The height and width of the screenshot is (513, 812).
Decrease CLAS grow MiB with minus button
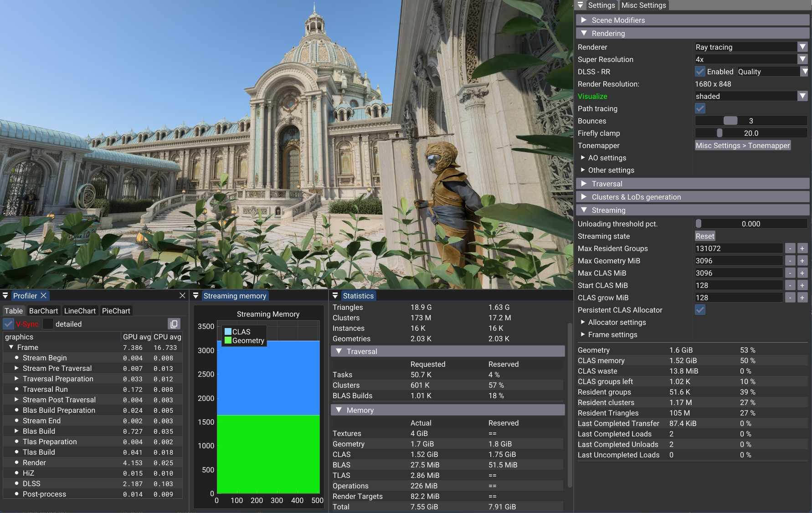point(790,298)
